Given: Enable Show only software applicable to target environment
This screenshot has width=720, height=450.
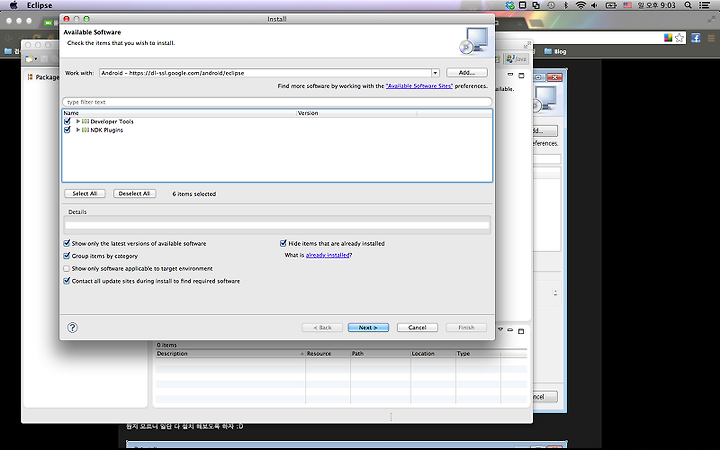Looking at the screenshot, I should (x=67, y=269).
